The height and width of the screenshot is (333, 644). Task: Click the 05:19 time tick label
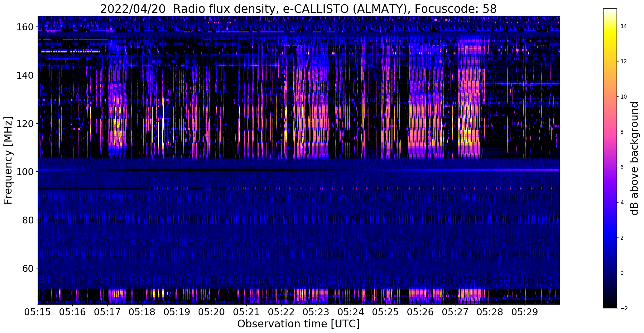[x=177, y=312]
